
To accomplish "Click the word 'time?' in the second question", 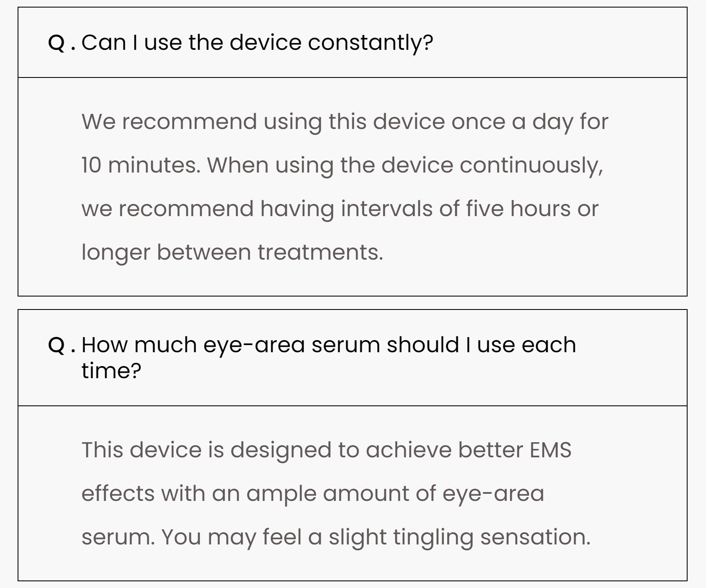I will 111,370.
